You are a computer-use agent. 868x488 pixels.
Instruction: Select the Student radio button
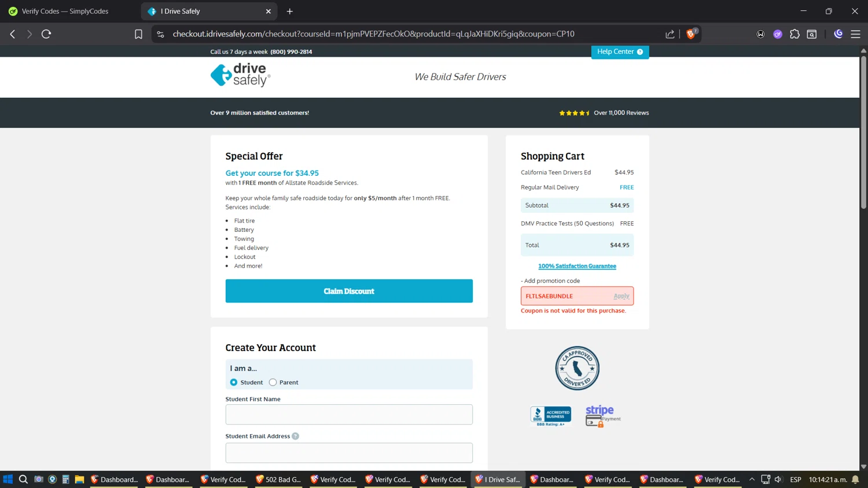pos(234,382)
